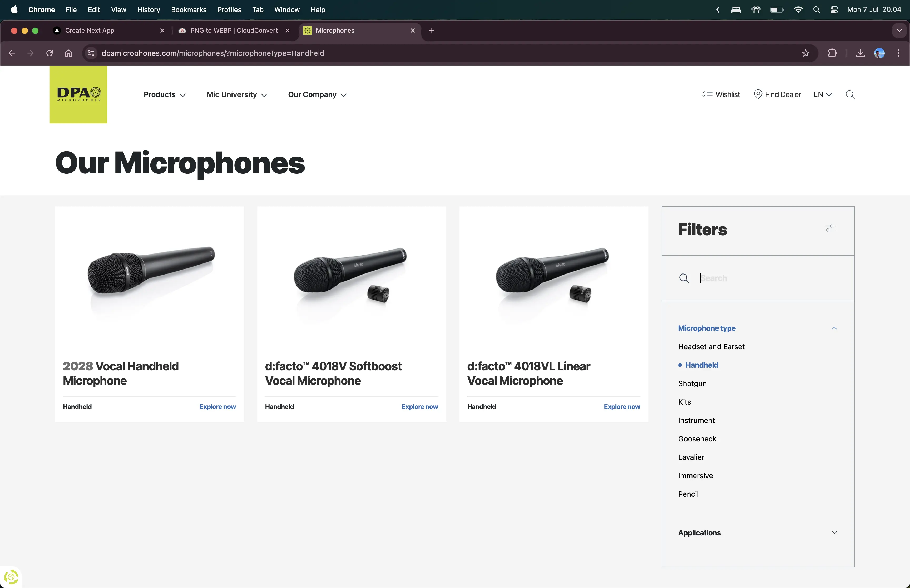Click the filter sliders icon
Screen dimensions: 910x588
[x=830, y=228]
